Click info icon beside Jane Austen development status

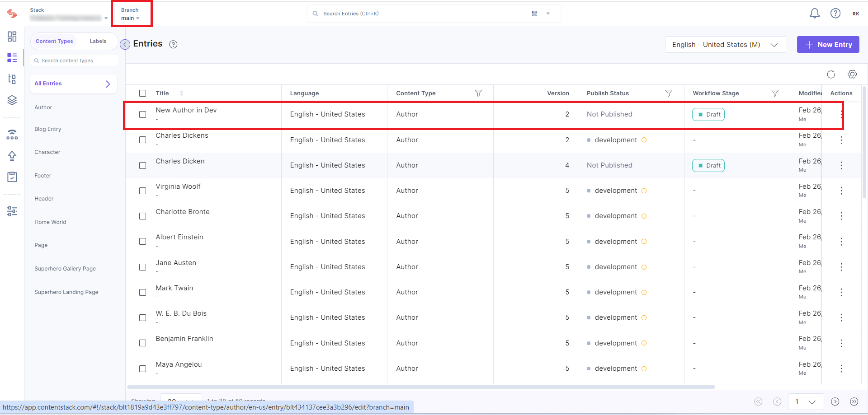[644, 267]
